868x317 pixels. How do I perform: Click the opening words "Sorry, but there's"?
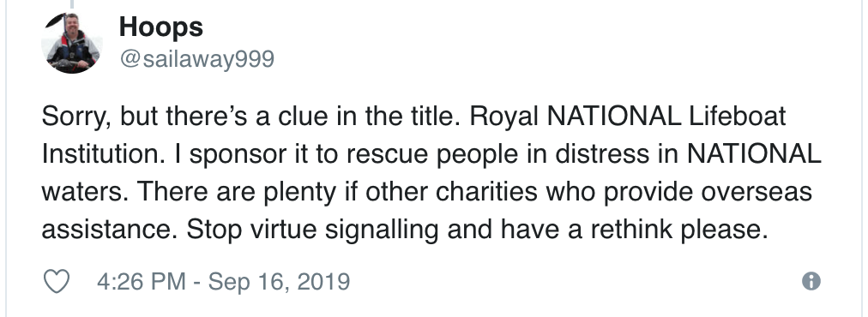tap(143, 117)
